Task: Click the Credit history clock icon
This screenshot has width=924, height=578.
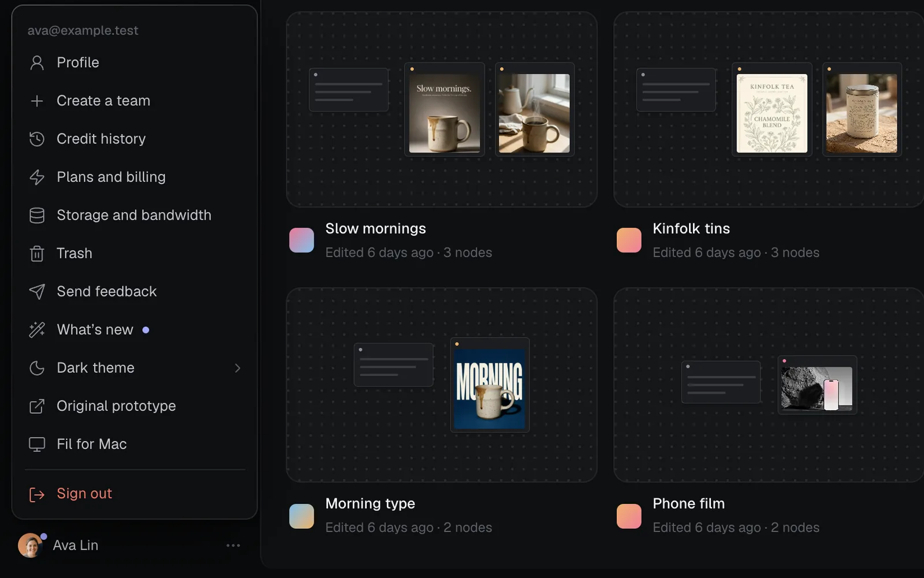Action: pyautogui.click(x=37, y=139)
